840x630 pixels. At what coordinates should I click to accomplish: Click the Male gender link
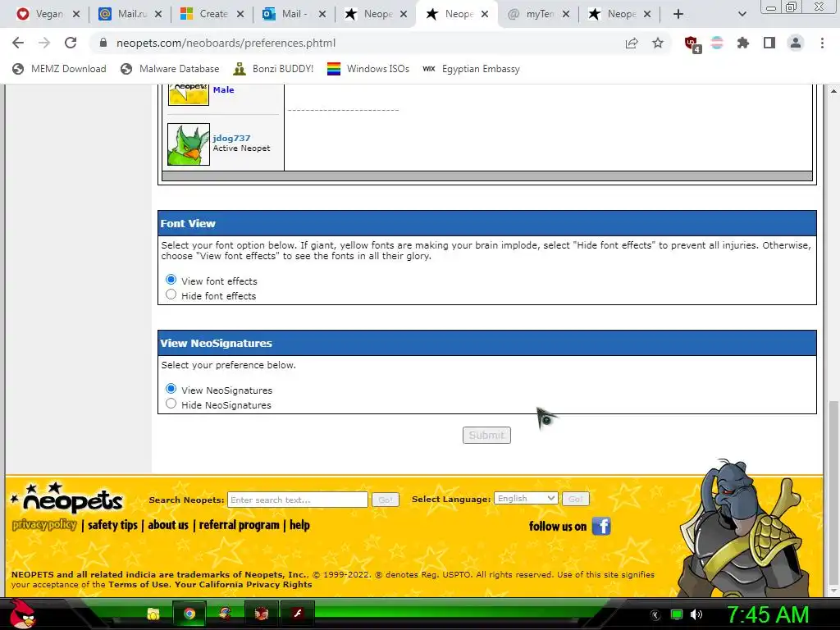point(223,90)
